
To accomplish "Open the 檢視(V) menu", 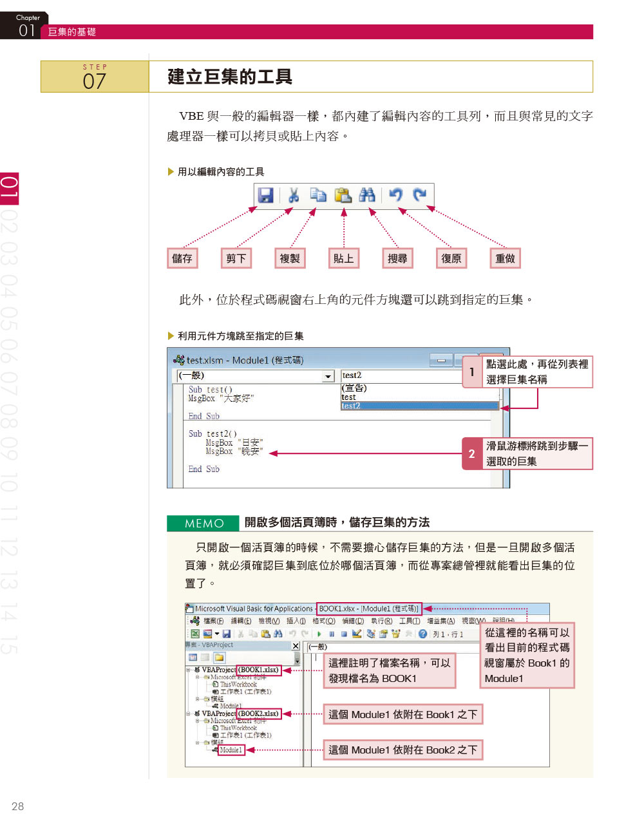I will tap(269, 621).
